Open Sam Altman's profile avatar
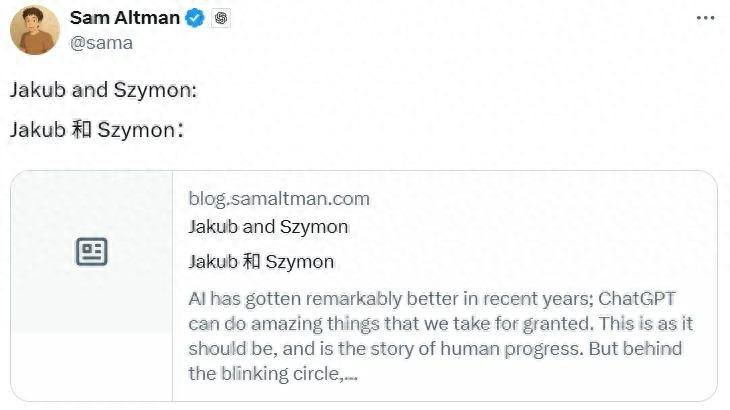730x410 pixels. [34, 29]
